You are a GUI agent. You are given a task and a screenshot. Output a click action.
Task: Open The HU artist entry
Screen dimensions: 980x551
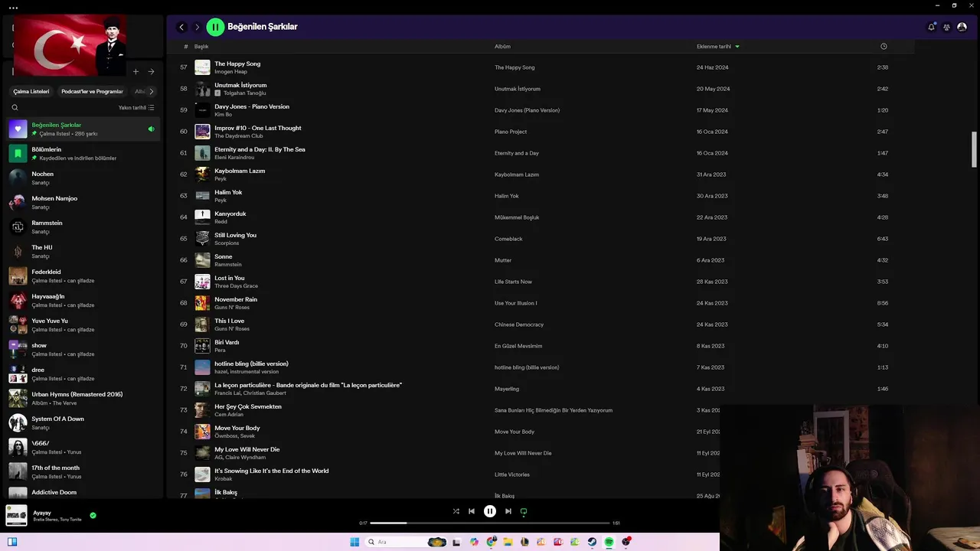(x=83, y=252)
